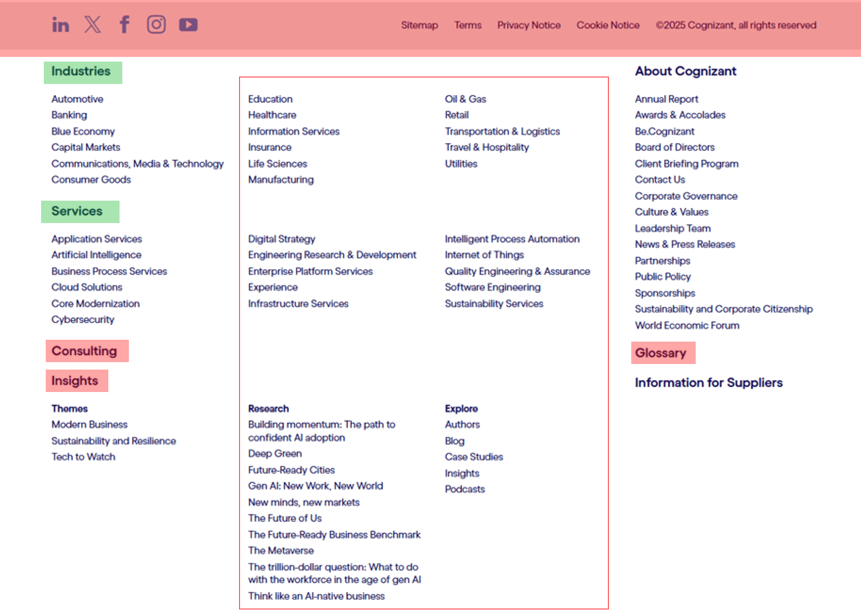Go to Oil & Gas
Image resolution: width=861 pixels, height=616 pixels.
coord(466,99)
